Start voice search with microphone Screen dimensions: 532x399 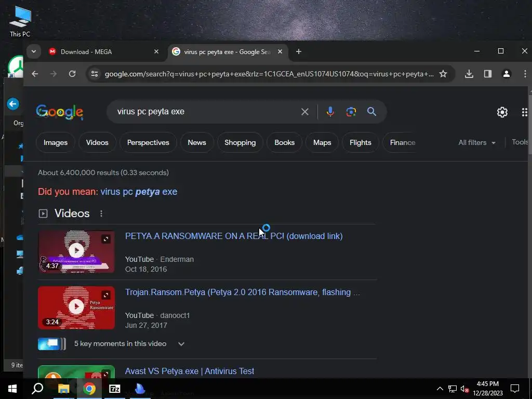pos(330,112)
